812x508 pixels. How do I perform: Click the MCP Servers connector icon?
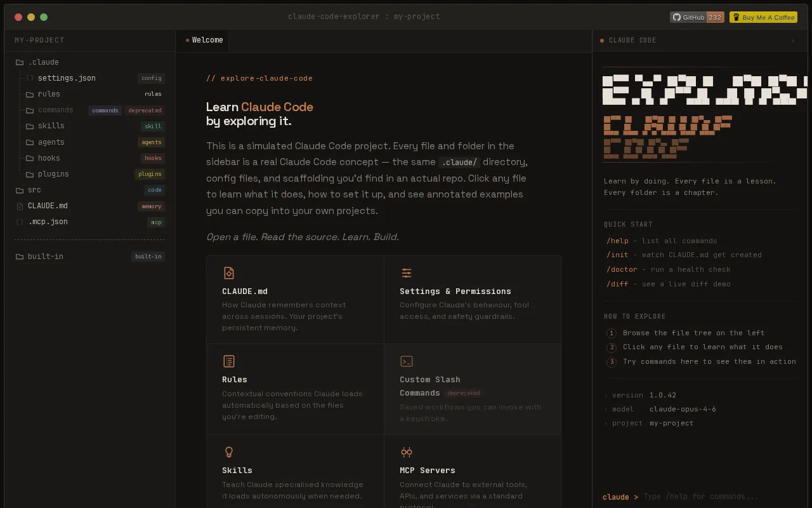coord(407,452)
